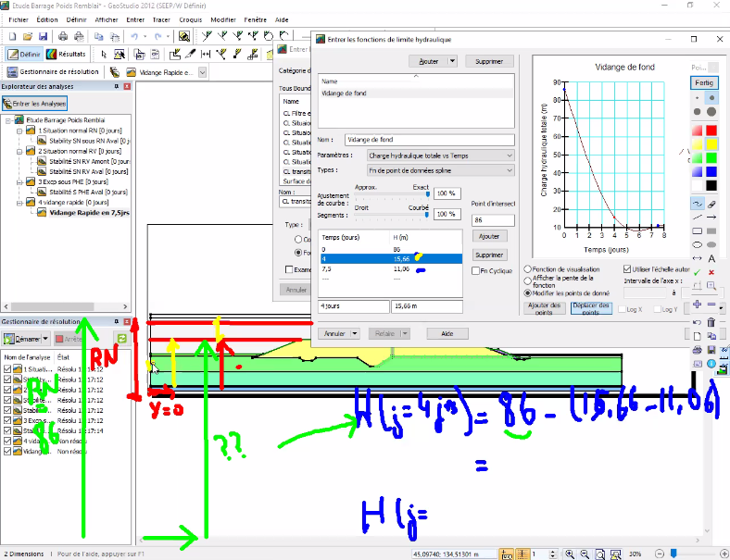The image size is (730, 560).
Task: Select the text 'A' annotation tool
Action: coord(711,258)
